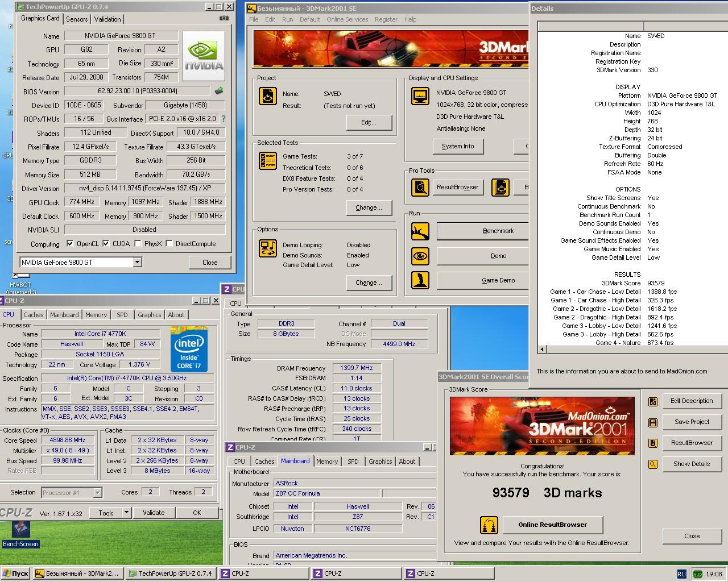Open the BenchScreen desktop icon
This screenshot has height=582, width=728.
point(20,534)
